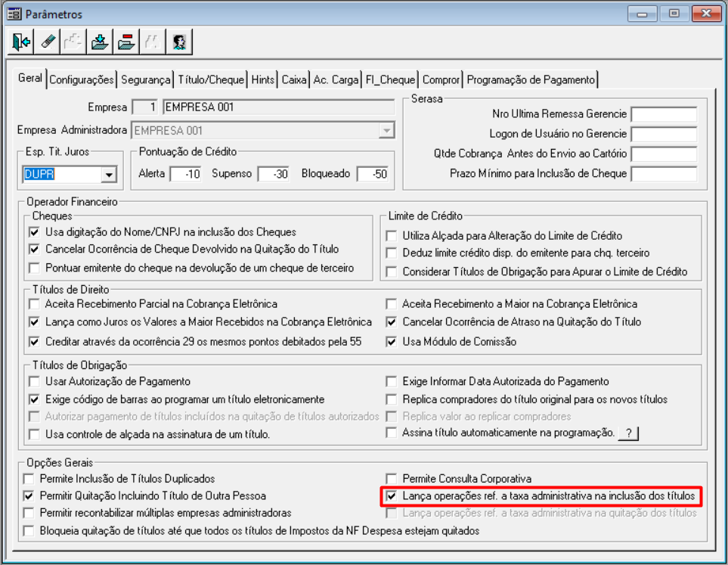Screen dimensions: 728x565
Task: Click Qtde Cobrança Antes do Envio field
Action: tap(664, 154)
